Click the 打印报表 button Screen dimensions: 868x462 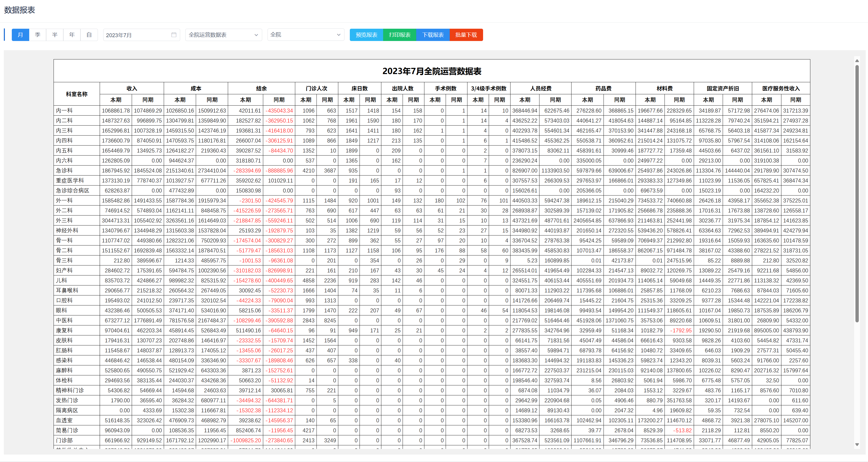[400, 35]
